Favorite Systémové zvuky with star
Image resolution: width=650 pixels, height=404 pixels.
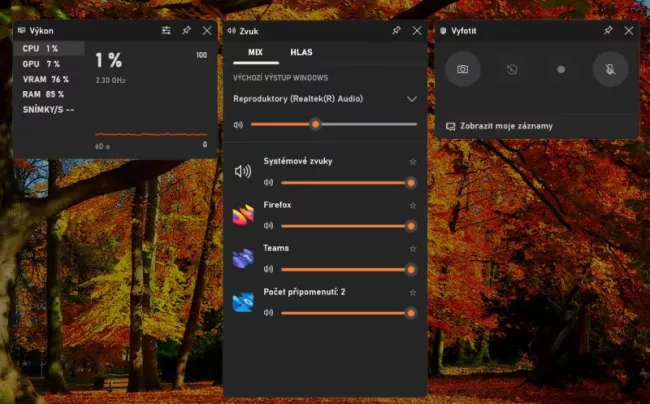click(412, 162)
